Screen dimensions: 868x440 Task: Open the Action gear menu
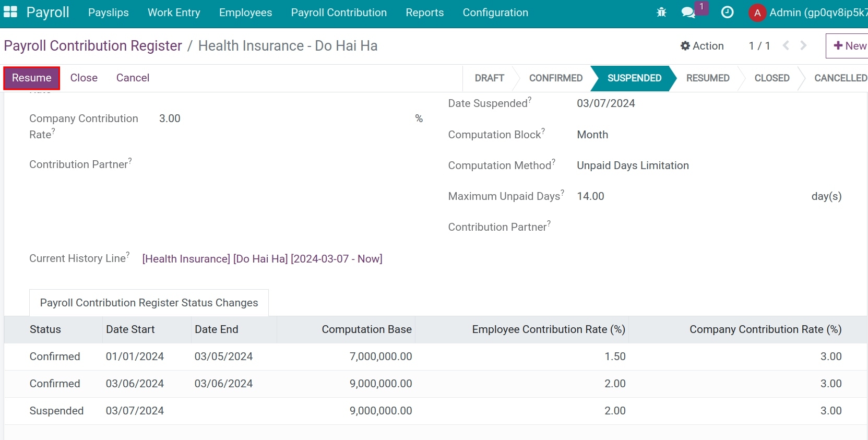click(x=702, y=46)
